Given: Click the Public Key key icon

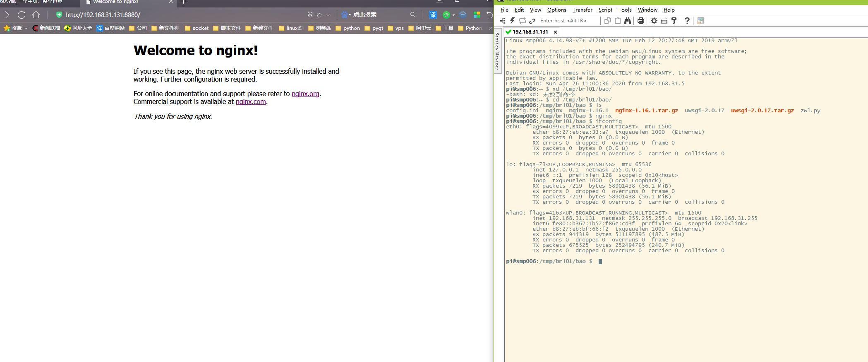Looking at the screenshot, I should point(674,21).
